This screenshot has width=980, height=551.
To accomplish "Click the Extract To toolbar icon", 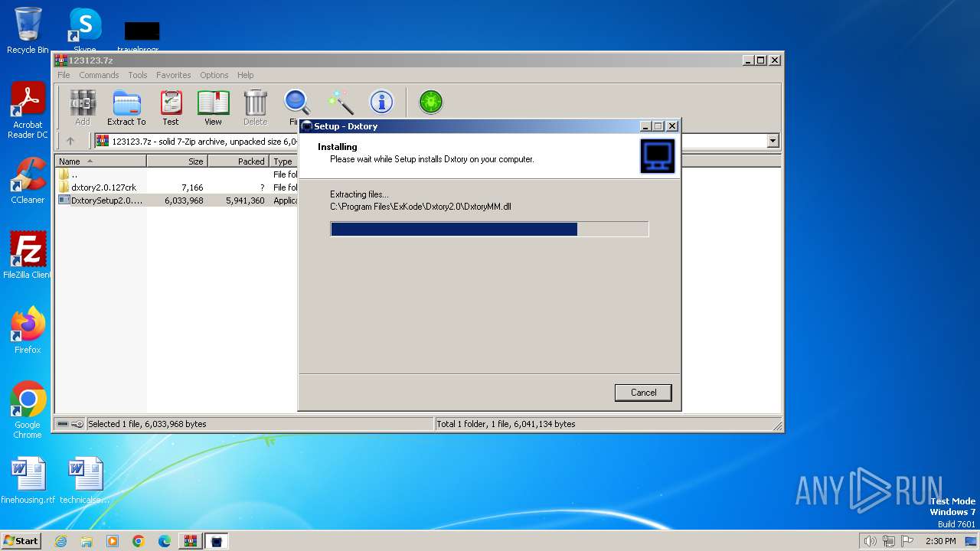I will tap(126, 107).
